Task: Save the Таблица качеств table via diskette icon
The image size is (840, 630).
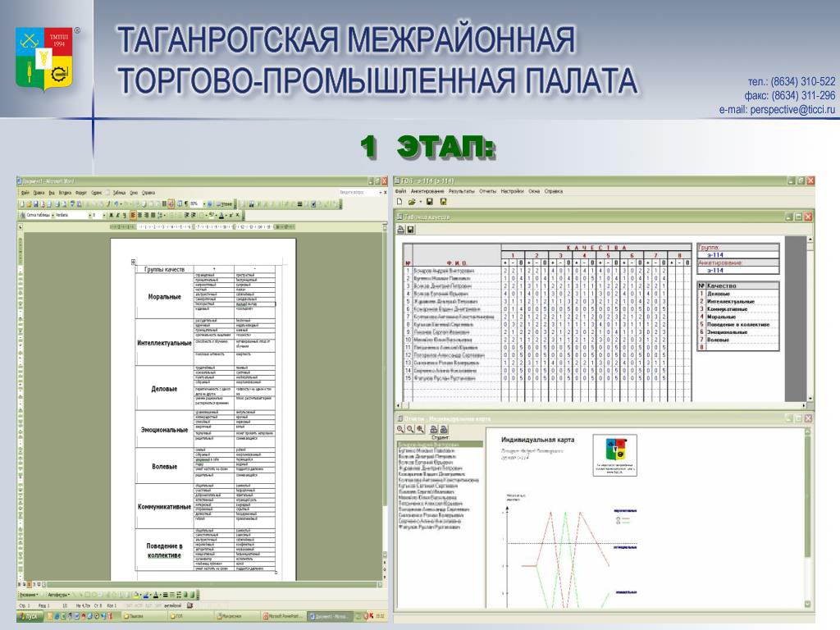Action: 410,230
